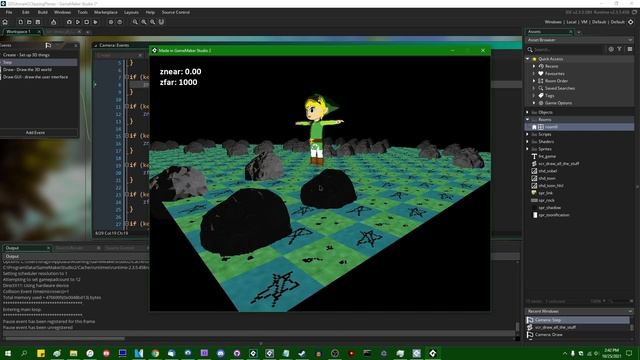Click the asset browser settings icon
This screenshot has width=640, height=360.
611,49
